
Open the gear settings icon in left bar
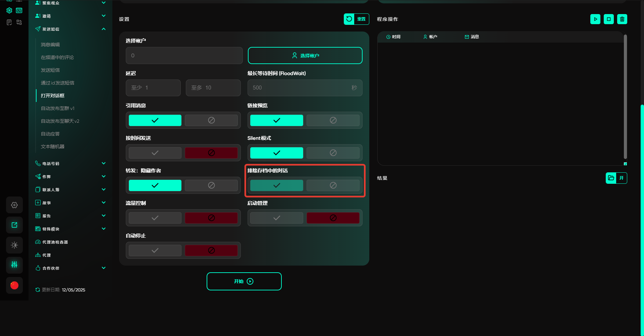pyautogui.click(x=14, y=205)
